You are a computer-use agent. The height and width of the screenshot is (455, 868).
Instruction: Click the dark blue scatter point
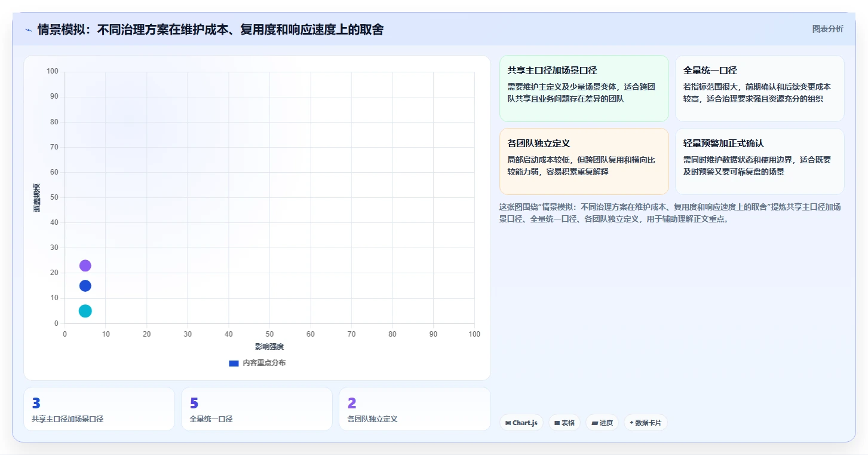85,286
